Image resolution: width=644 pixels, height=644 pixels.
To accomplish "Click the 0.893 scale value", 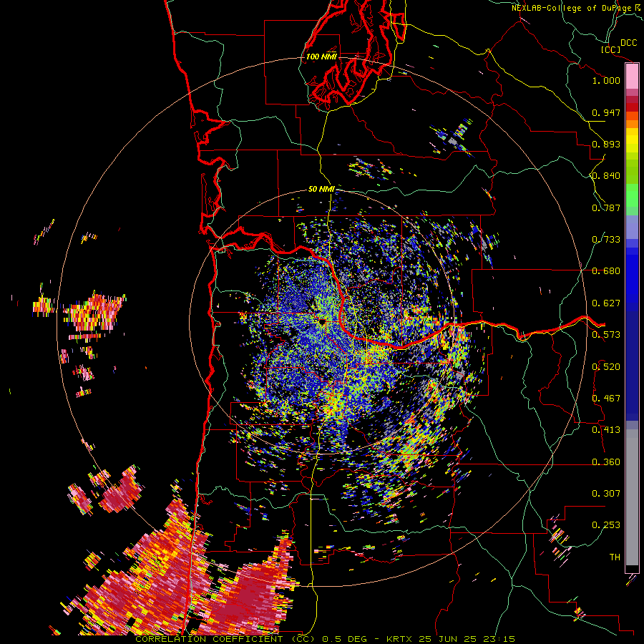I will click(x=606, y=144).
